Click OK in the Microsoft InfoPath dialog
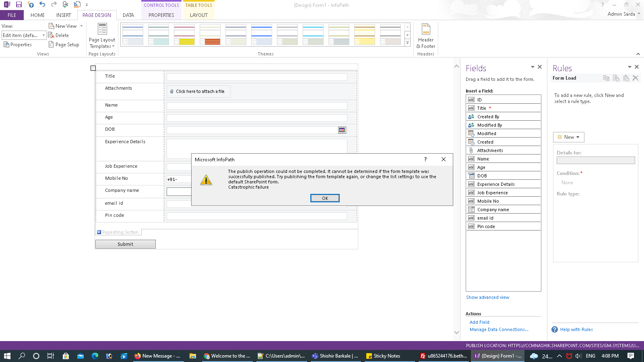The width and height of the screenshot is (644, 362). click(325, 198)
